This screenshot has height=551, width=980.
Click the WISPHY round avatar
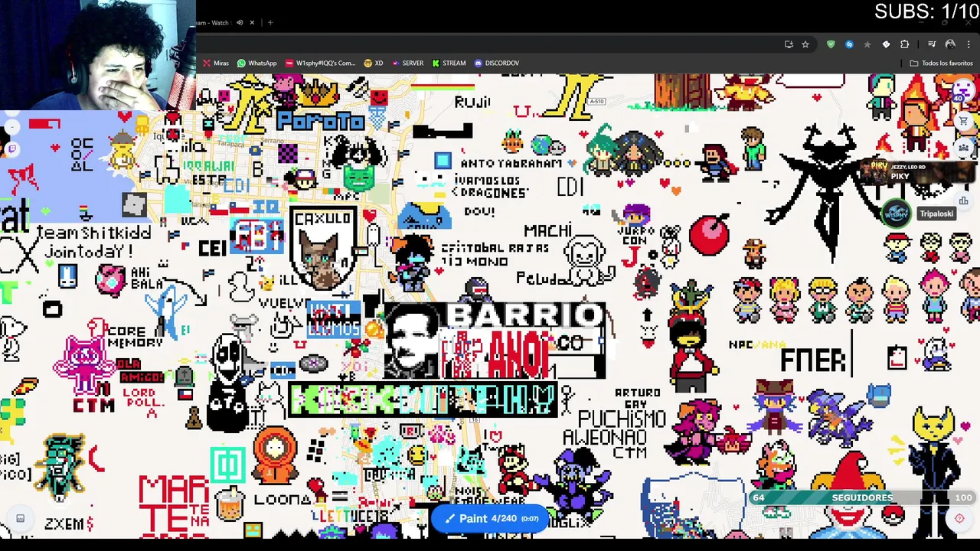(x=897, y=214)
